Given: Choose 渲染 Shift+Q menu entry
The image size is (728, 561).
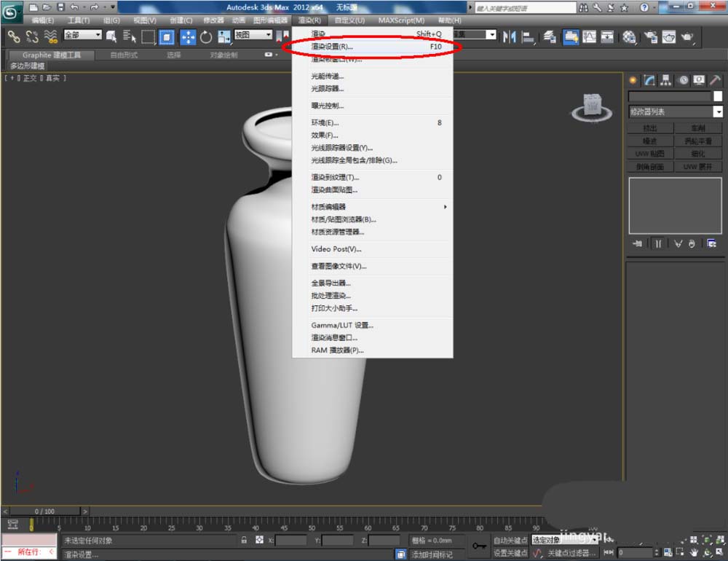Looking at the screenshot, I should click(372, 34).
